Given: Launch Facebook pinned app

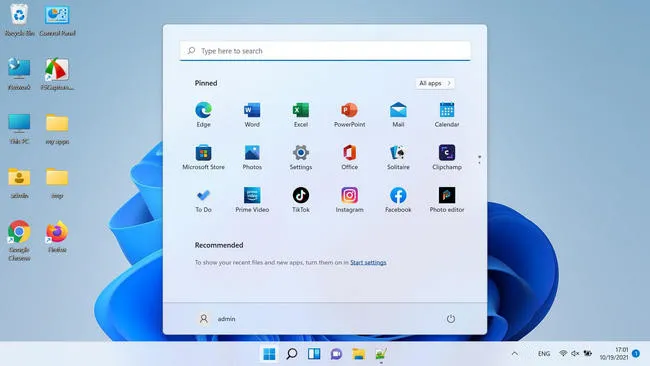Looking at the screenshot, I should pos(398,200).
